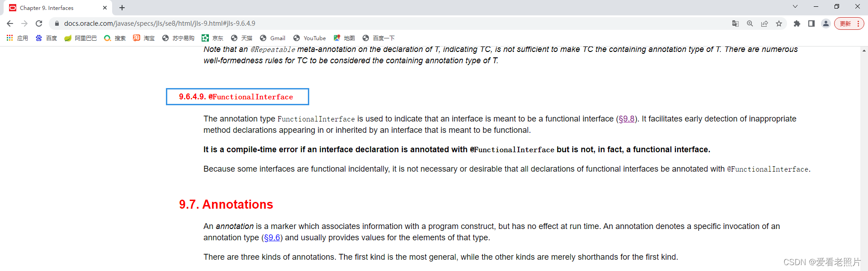The image size is (868, 271).
Task: Open a new tab with plus button
Action: (122, 8)
